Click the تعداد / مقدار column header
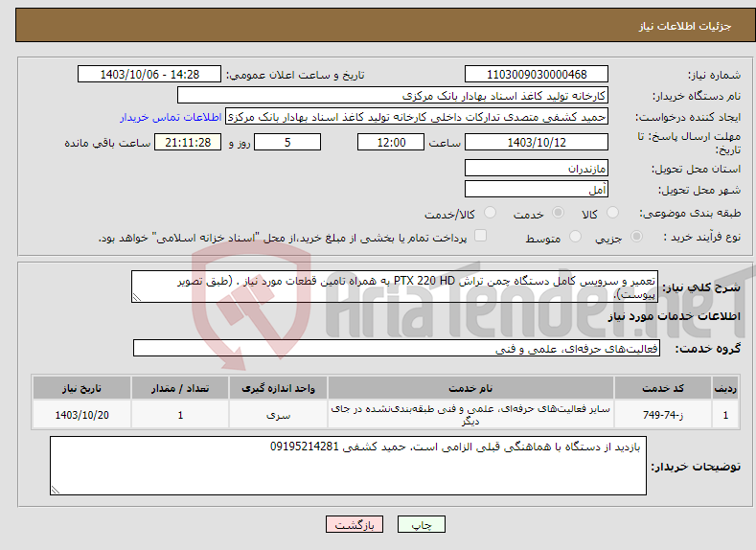Image resolution: width=756 pixels, height=550 pixels. click(180, 388)
